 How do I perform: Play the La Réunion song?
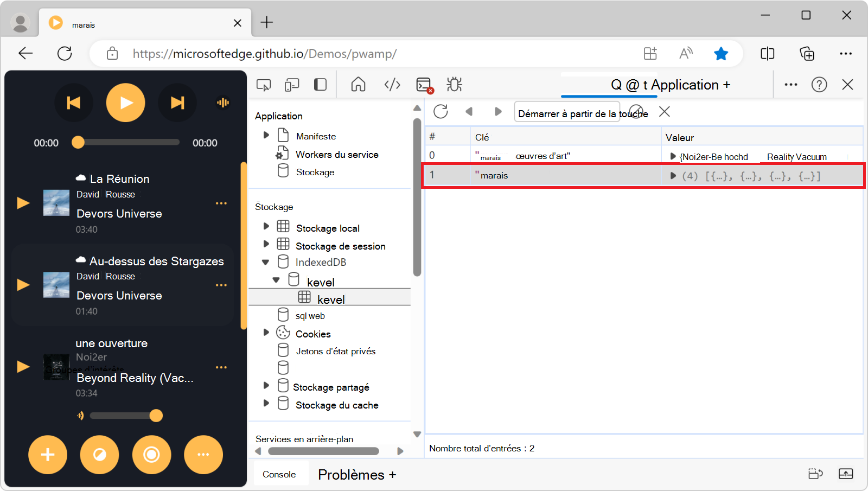pos(23,203)
